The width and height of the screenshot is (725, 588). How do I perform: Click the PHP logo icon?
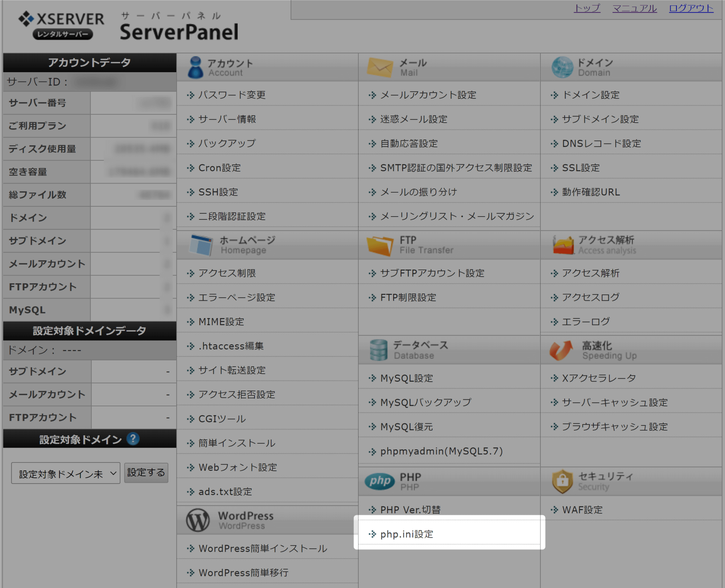(x=379, y=481)
